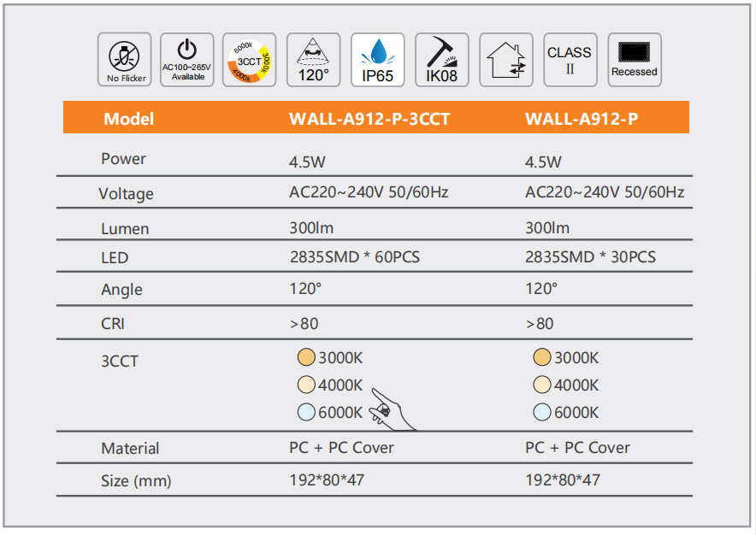Image resolution: width=756 pixels, height=535 pixels.
Task: Click the IP65 waterproof icon
Action: 377,60
